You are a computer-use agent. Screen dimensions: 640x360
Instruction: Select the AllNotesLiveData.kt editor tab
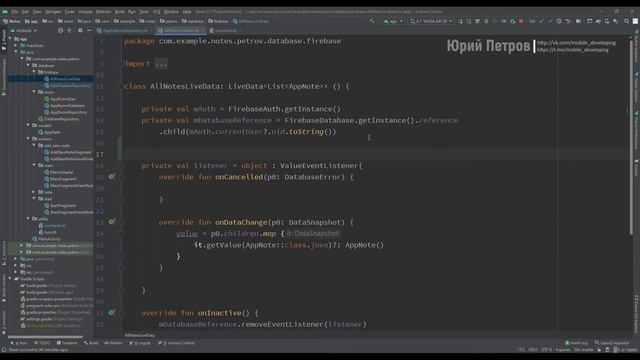(180, 31)
